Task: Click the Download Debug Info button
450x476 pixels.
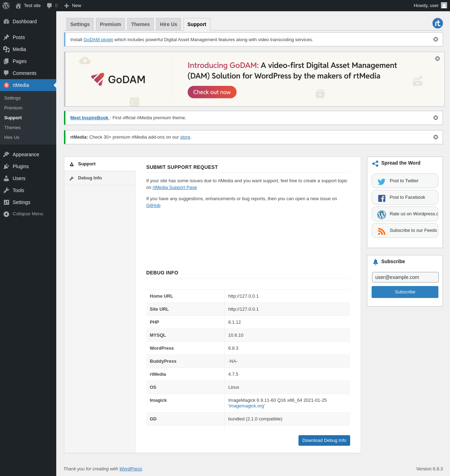Action: 324,440
